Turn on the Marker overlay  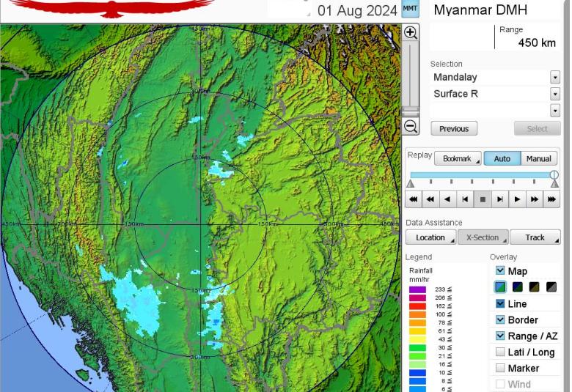(x=500, y=368)
